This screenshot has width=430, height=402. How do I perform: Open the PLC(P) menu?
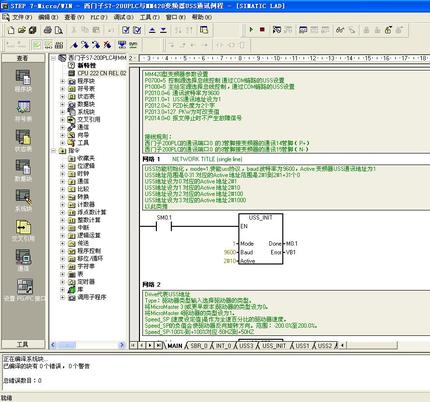point(99,17)
